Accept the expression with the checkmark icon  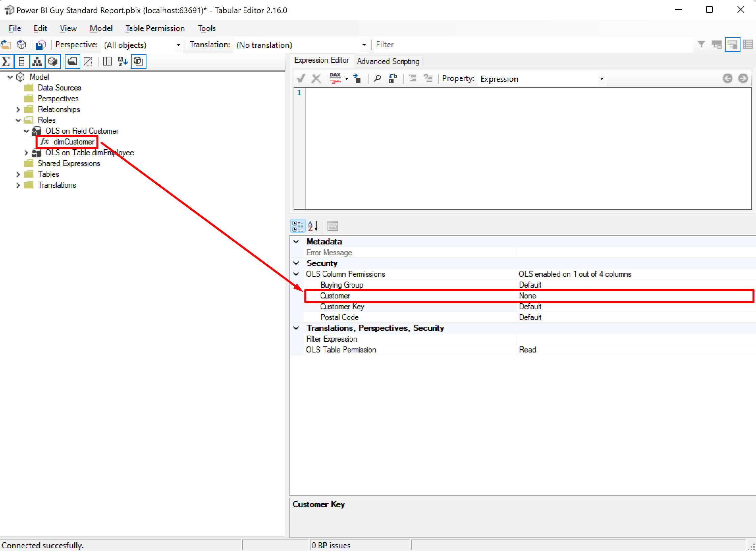pos(301,78)
